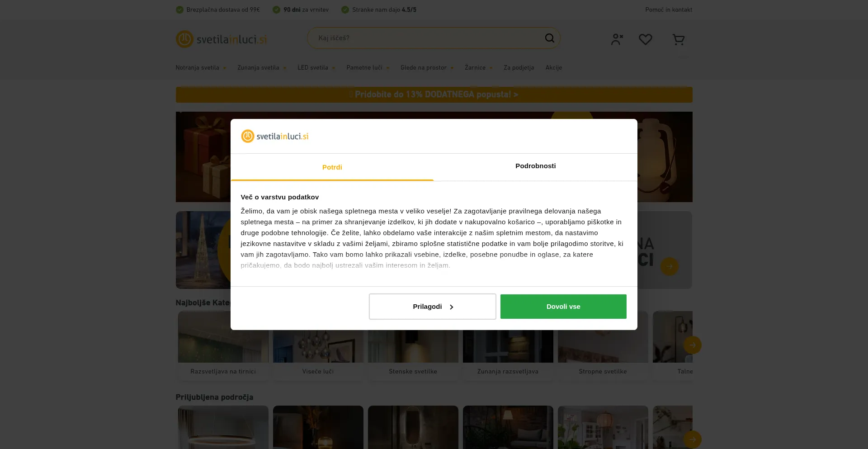Image resolution: width=868 pixels, height=449 pixels.
Task: Click the search magnifier icon
Action: tap(549, 38)
